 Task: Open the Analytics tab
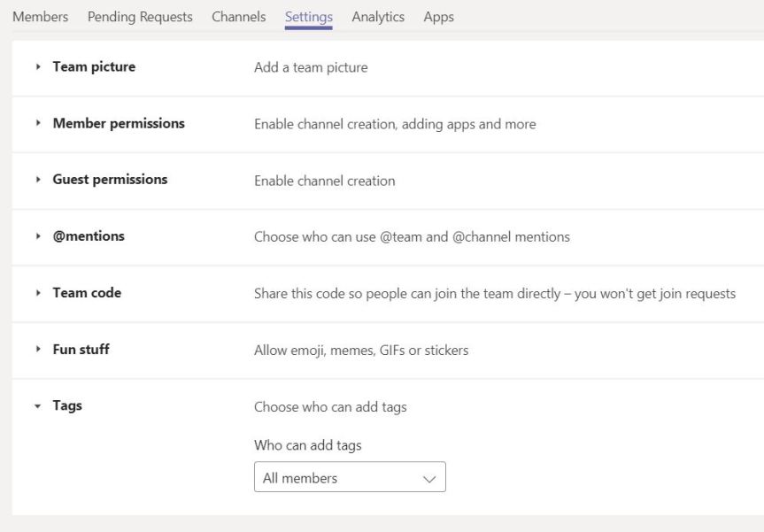pyautogui.click(x=378, y=17)
